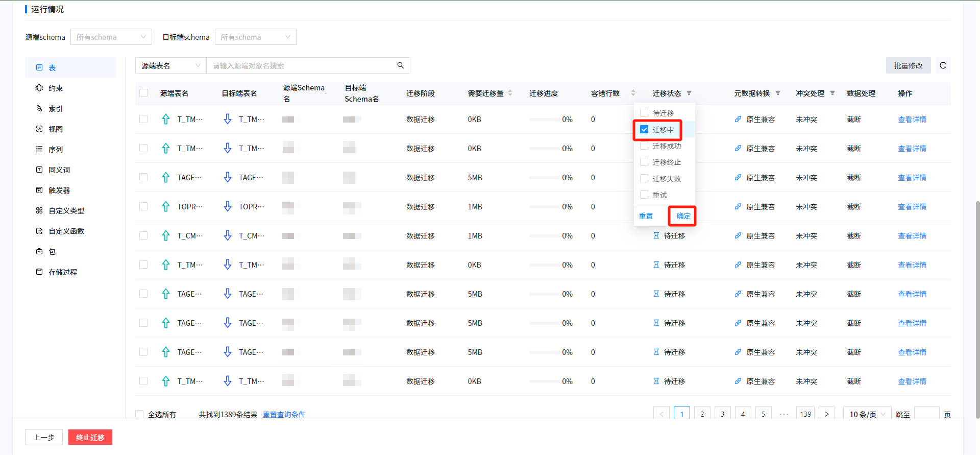Check the 迁移失败 filter option
Image resolution: width=980 pixels, height=455 pixels.
644,178
